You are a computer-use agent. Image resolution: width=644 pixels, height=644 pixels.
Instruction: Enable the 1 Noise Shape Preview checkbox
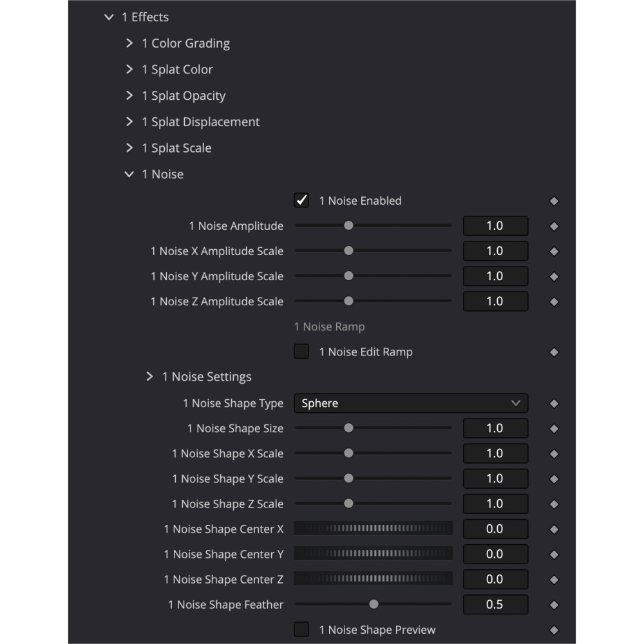(x=301, y=629)
